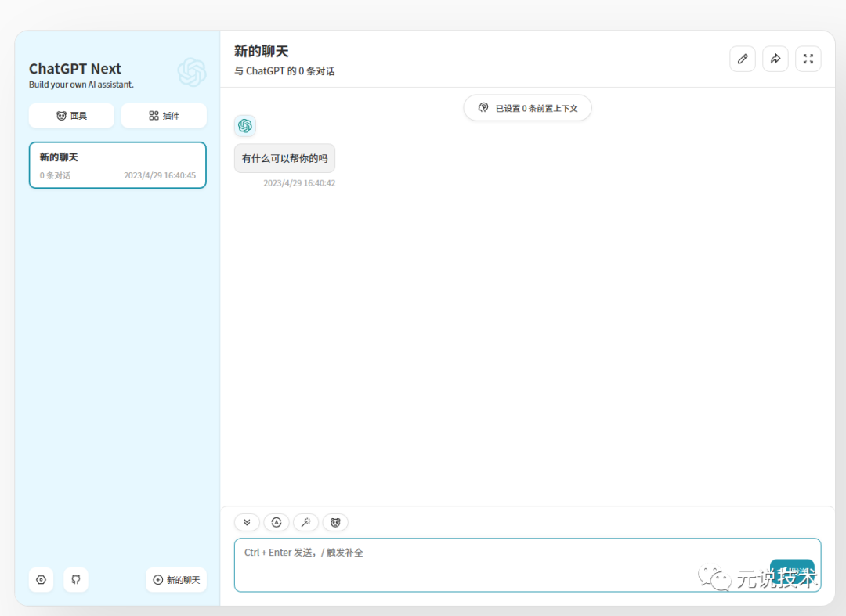Focus the Ctrl + Enter 发送 message input
Image resolution: width=846 pixels, height=616 pixels.
528,565
